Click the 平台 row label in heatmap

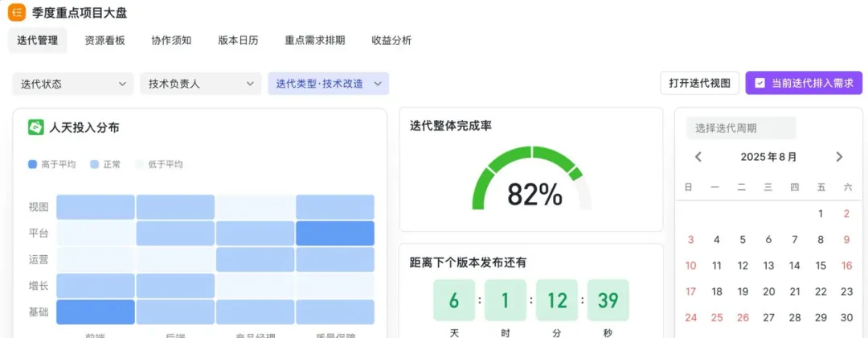39,233
